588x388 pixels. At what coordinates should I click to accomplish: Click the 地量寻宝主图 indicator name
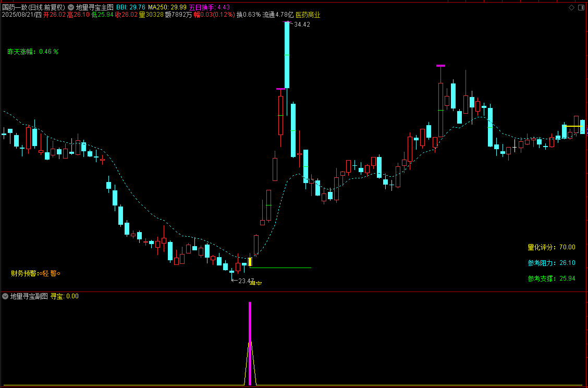pyautogui.click(x=94, y=7)
